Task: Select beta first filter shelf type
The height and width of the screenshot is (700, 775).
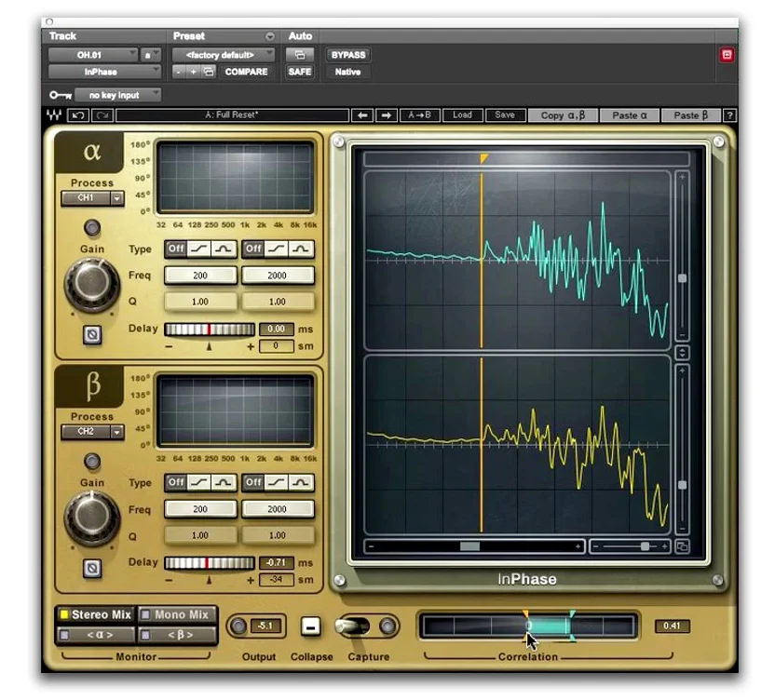Action: point(199,482)
